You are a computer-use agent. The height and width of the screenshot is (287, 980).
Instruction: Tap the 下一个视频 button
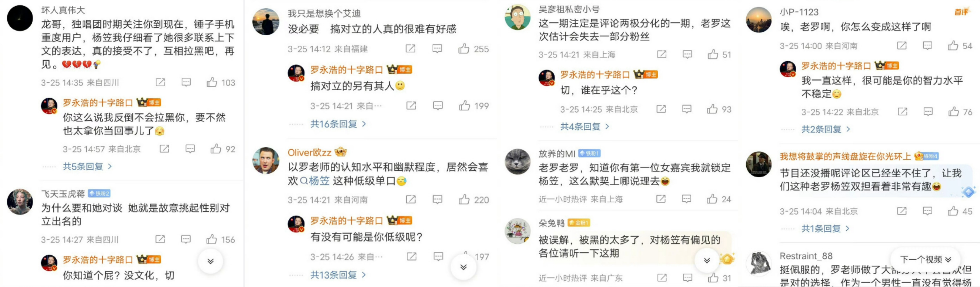(926, 260)
